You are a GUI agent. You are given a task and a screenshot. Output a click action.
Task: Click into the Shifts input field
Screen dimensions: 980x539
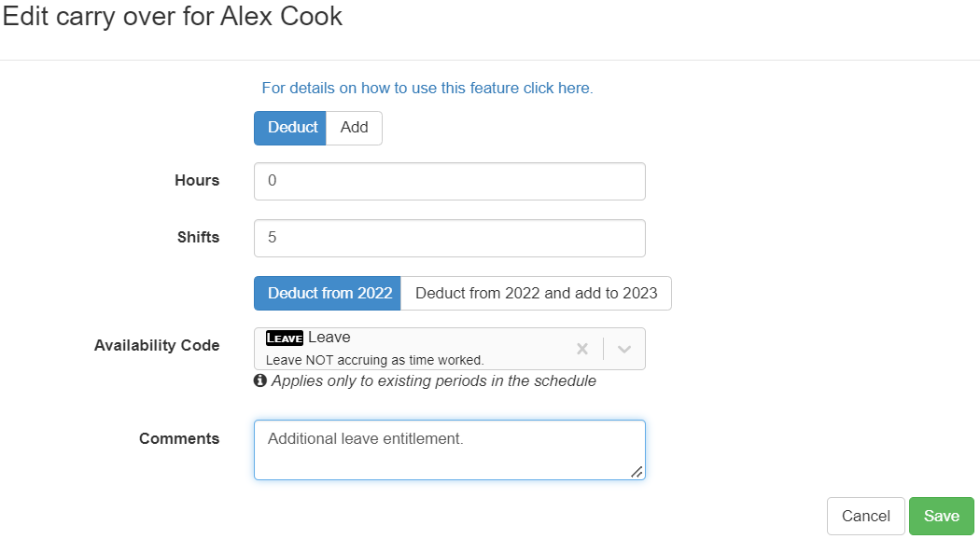[x=449, y=238]
